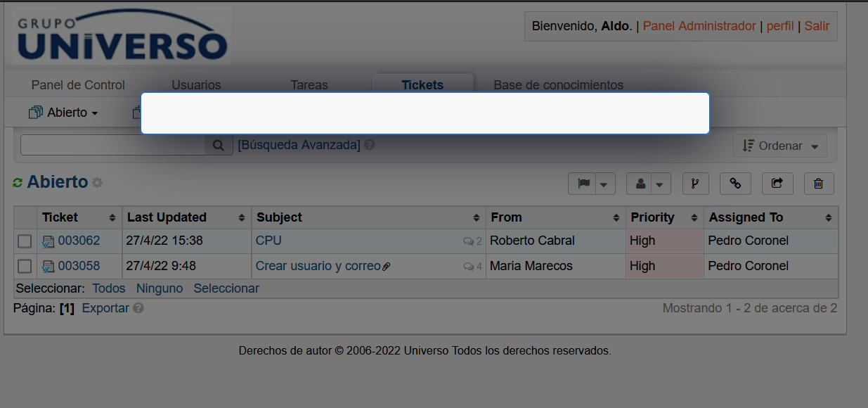Open the Base de conocimientos tab
The height and width of the screenshot is (408, 868).
(558, 85)
